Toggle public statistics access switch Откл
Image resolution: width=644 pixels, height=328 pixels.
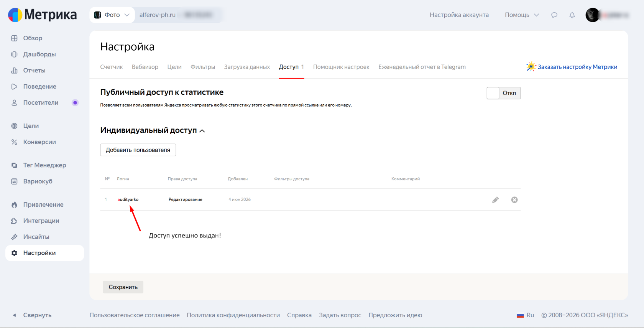coord(504,93)
